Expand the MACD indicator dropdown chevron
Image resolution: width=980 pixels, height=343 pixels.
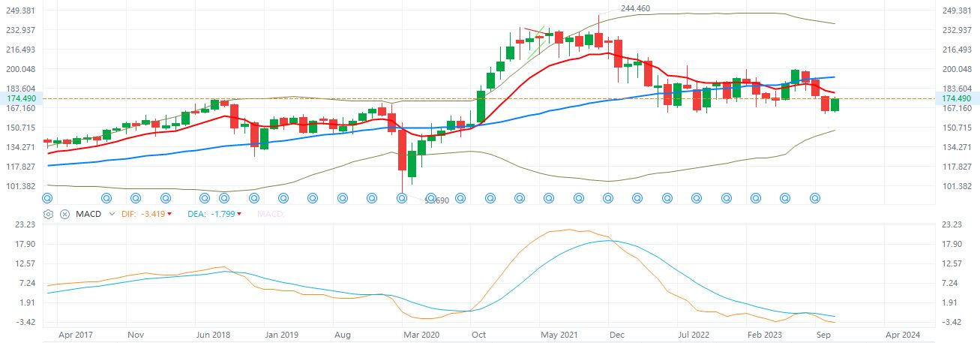[x=112, y=214]
